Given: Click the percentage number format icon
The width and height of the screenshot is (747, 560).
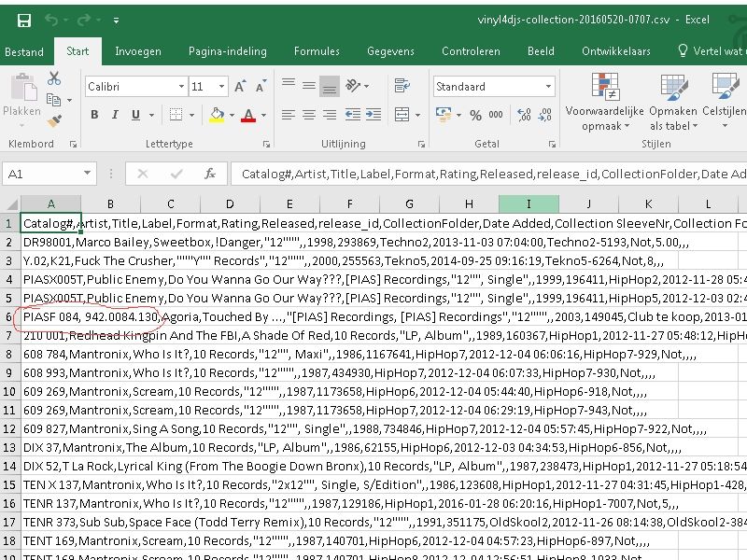Looking at the screenshot, I should [474, 115].
